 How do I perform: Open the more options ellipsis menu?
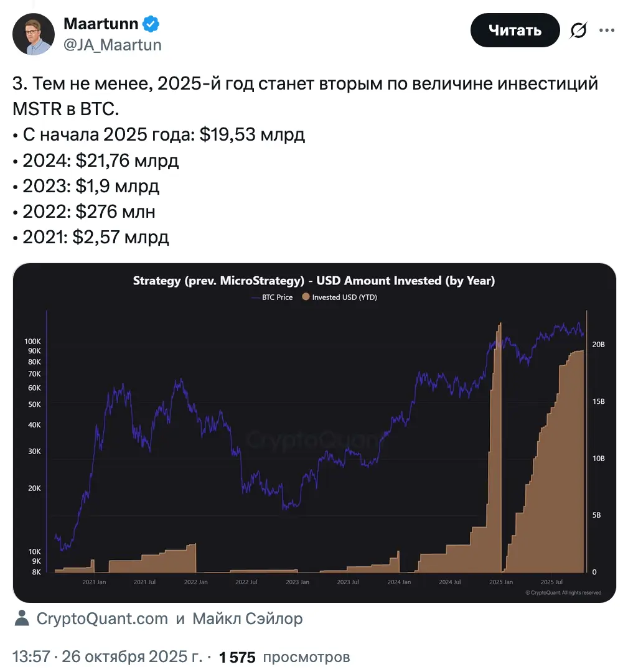click(607, 29)
